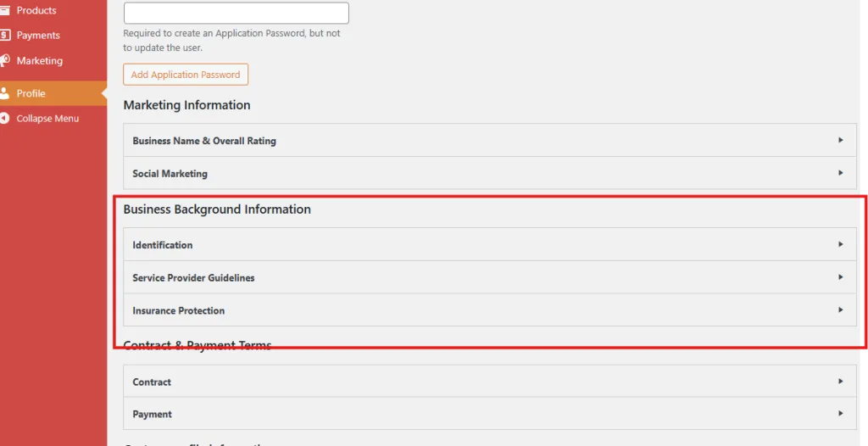Click the Social Marketing panel title

[x=170, y=174]
